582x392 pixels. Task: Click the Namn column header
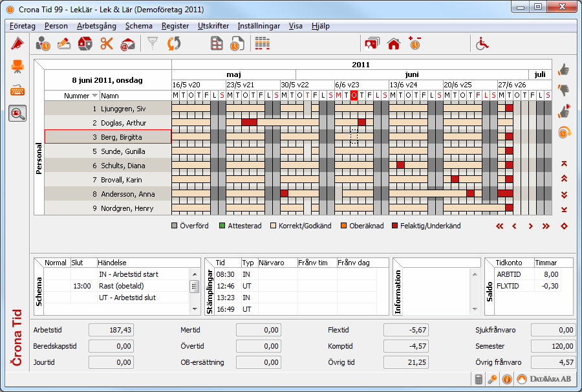(x=110, y=96)
